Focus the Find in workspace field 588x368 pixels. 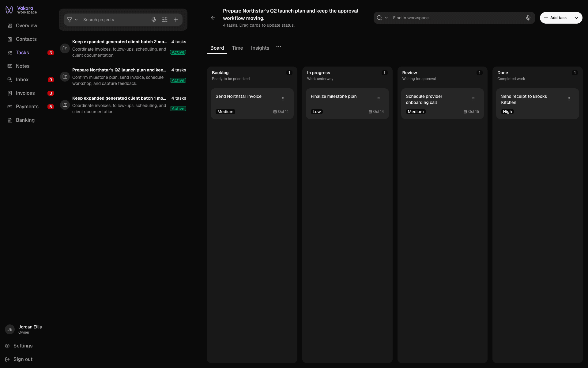tap(457, 18)
